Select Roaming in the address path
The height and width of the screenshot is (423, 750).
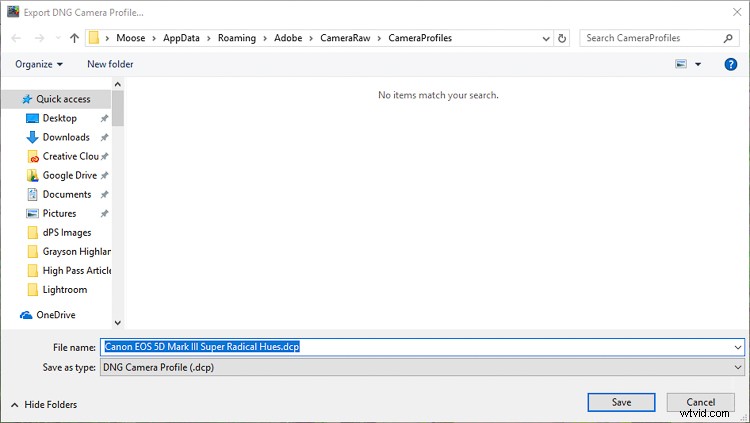[x=237, y=38]
